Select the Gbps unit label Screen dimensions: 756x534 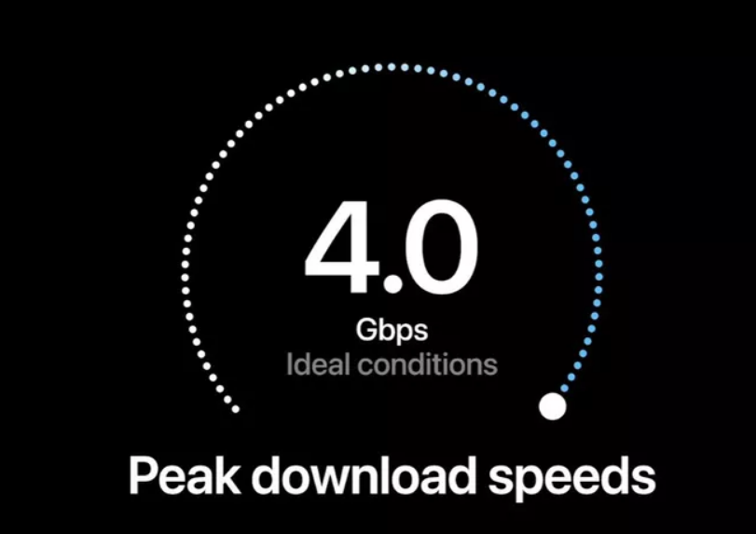click(392, 330)
